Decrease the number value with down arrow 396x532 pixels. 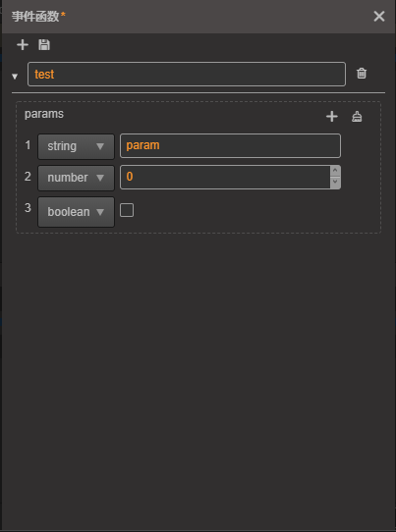[x=335, y=183]
